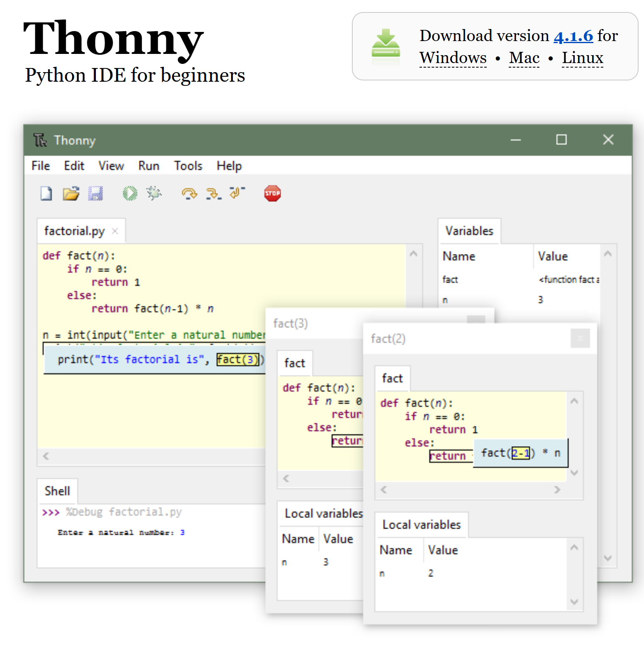
Task: Close the factorial.py tab
Action: [x=115, y=231]
